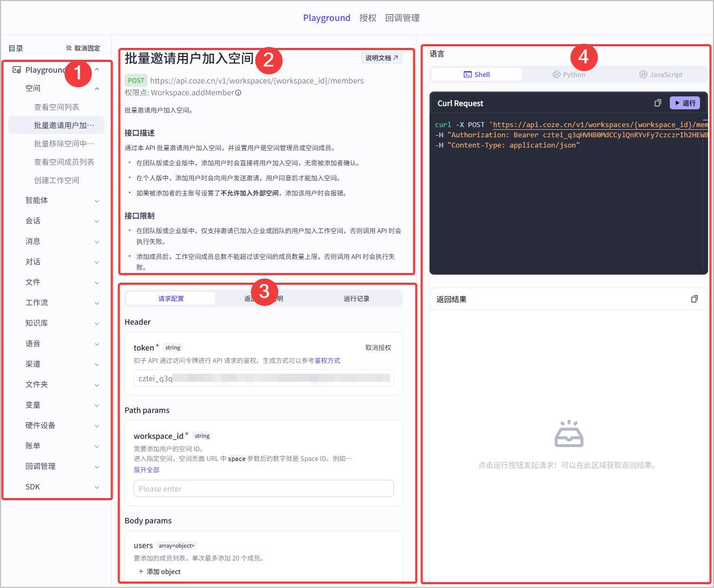This screenshot has width=714, height=588.
Task: Click 展开全部 under workspace_id description
Action: point(147,470)
